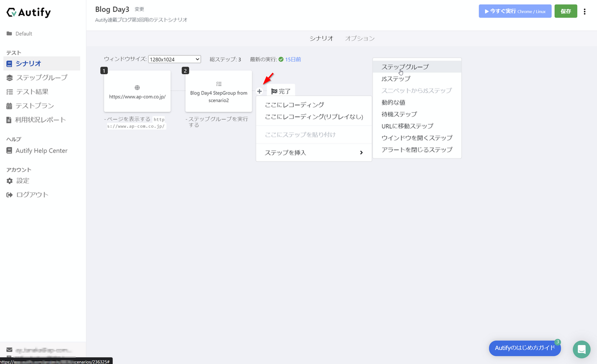The image size is (597, 364).
Task: Open the 15日前 latest run link
Action: 293,59
